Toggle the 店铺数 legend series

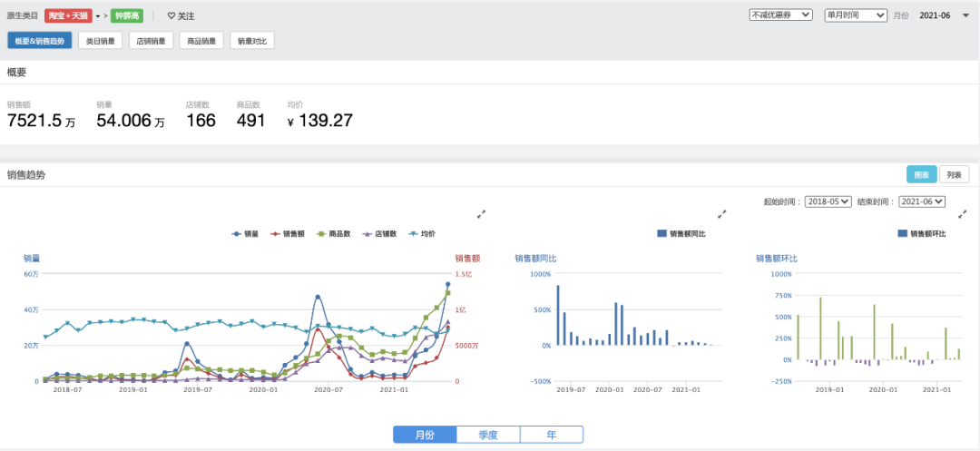click(380, 233)
